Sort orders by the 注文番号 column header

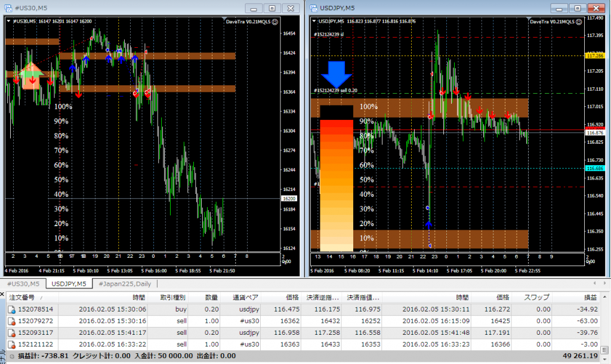(x=23, y=297)
